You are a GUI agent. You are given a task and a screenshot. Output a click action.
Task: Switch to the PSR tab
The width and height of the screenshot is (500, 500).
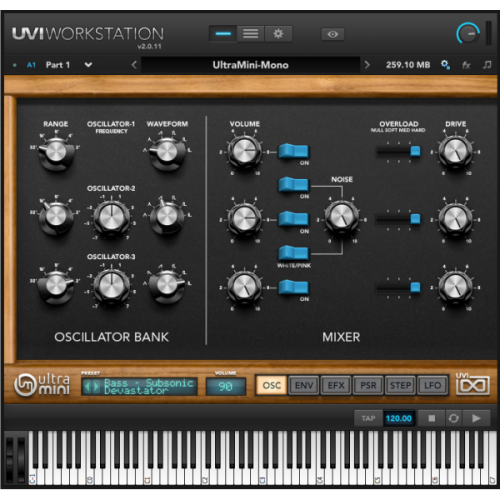pos(368,385)
